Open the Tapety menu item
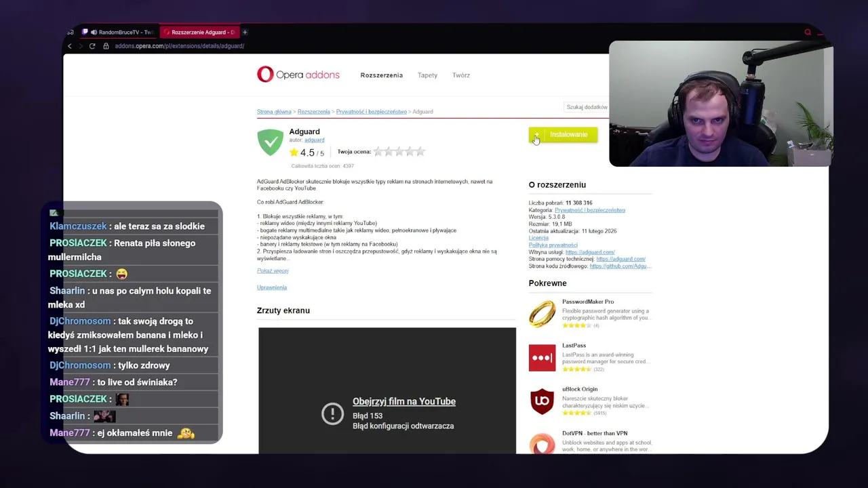868x488 pixels. point(427,75)
